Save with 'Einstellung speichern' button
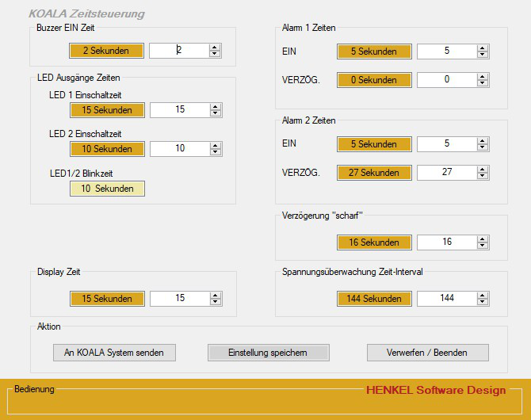The image size is (531, 420). pos(268,352)
